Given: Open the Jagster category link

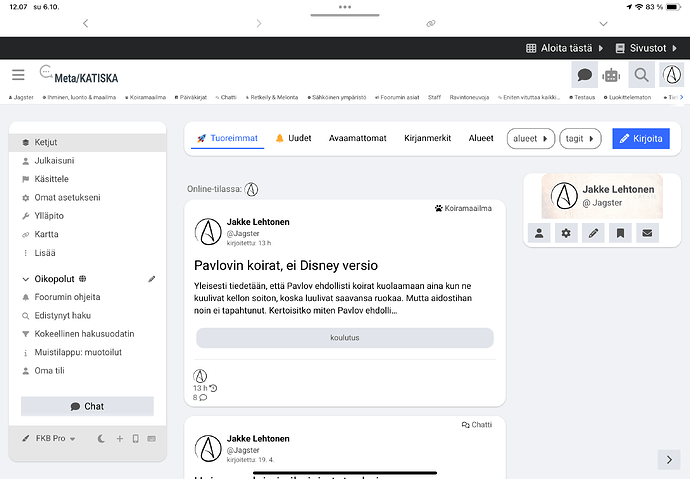Looking at the screenshot, I should click(21, 97).
